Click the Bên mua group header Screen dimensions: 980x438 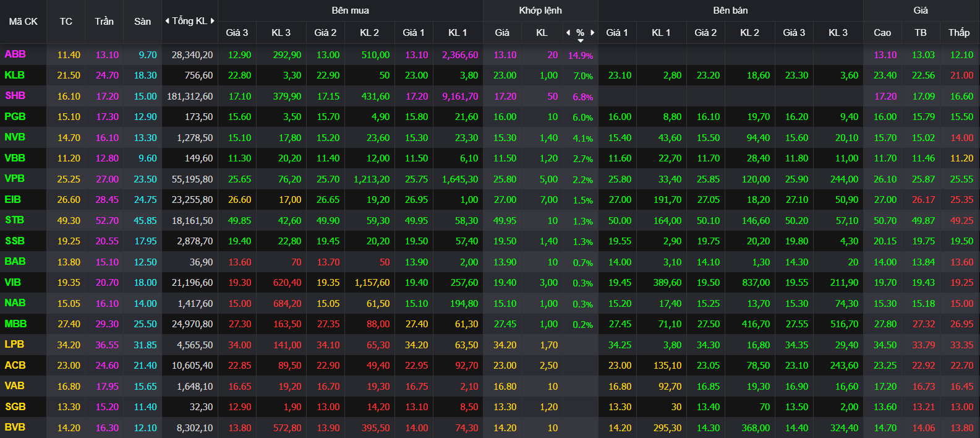[x=350, y=11]
